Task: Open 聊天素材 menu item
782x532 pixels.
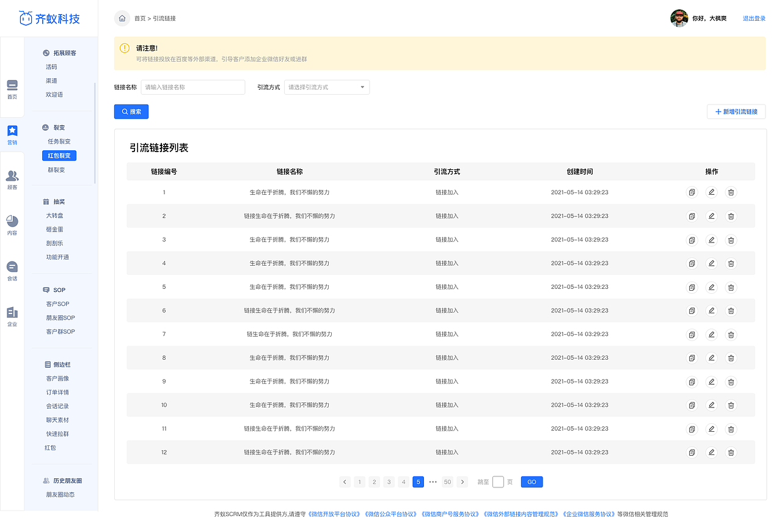Action: pyautogui.click(x=57, y=420)
